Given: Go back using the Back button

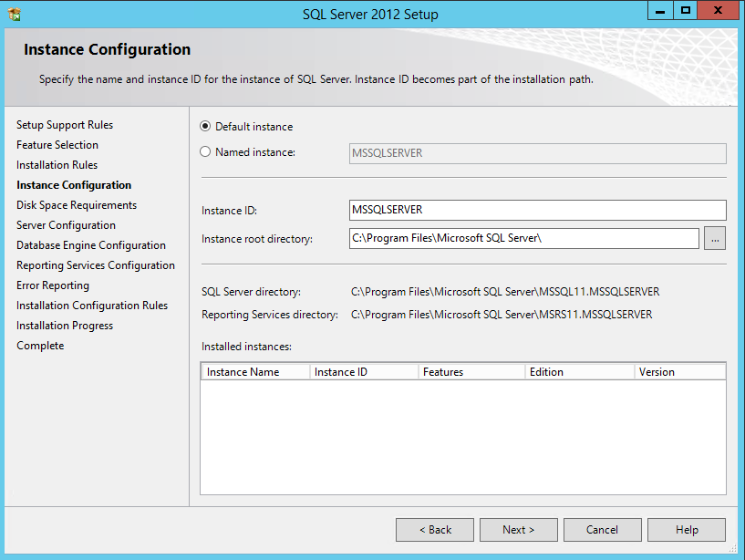Looking at the screenshot, I should (434, 529).
